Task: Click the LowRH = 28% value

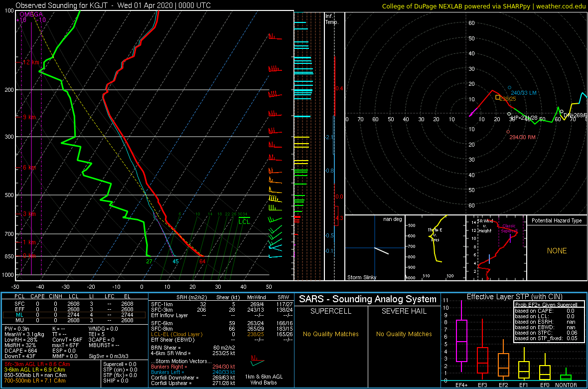Action: 20,341
